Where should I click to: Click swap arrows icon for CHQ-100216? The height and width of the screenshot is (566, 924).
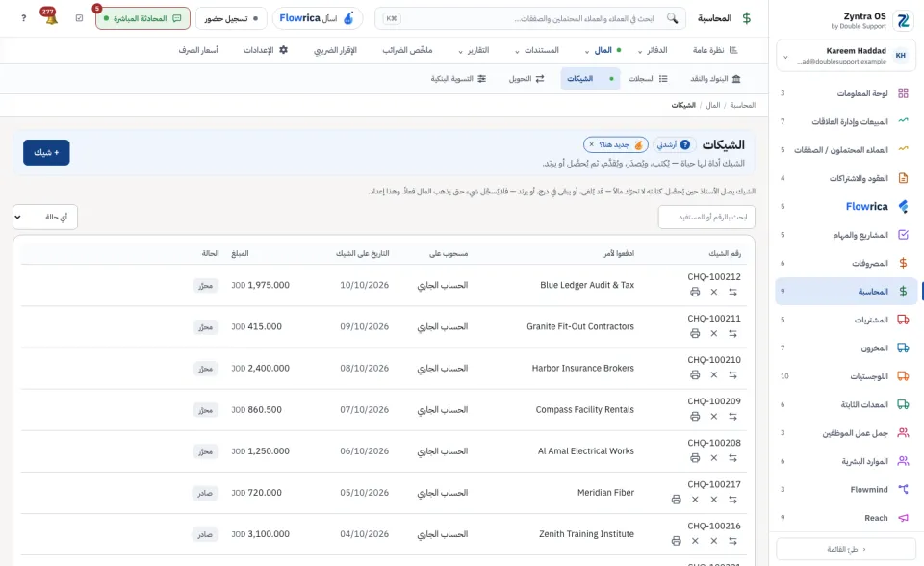click(732, 541)
